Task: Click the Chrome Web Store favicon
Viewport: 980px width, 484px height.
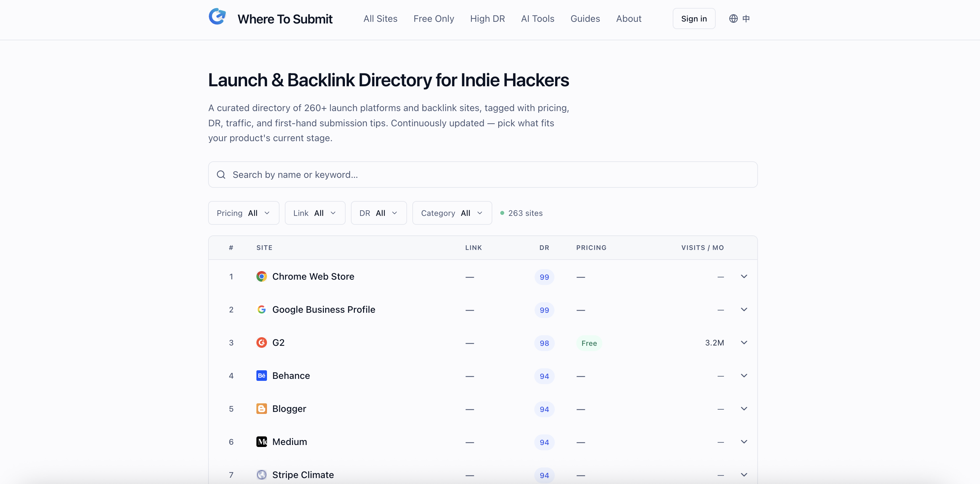Action: pyautogui.click(x=261, y=276)
